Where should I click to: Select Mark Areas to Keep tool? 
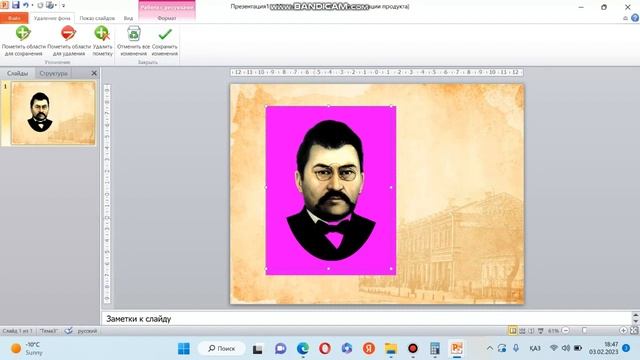[23, 41]
